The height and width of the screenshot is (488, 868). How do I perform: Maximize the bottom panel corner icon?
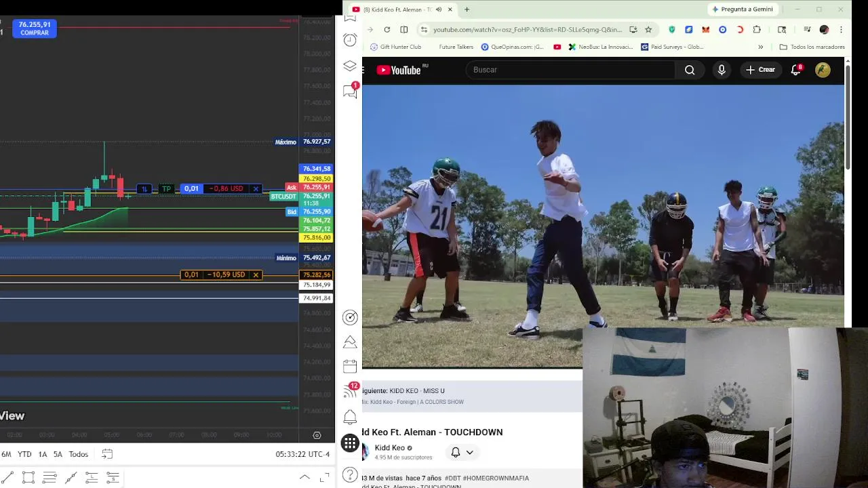[325, 477]
